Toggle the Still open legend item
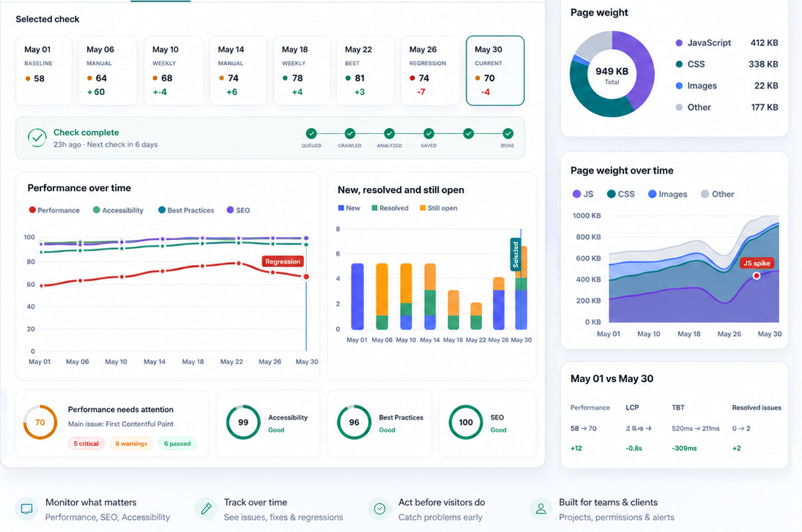This screenshot has width=802, height=532. point(438,208)
